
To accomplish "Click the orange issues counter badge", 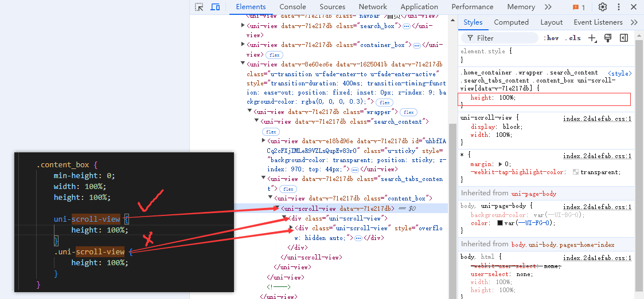I will tap(579, 7).
